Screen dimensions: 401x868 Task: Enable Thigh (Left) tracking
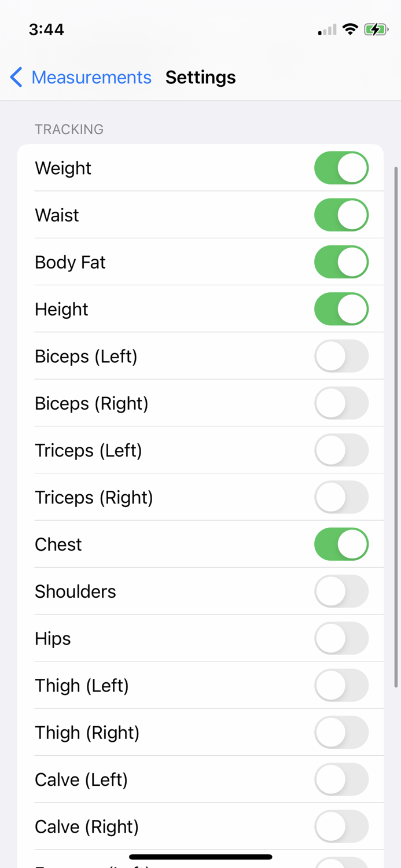pyautogui.click(x=341, y=685)
